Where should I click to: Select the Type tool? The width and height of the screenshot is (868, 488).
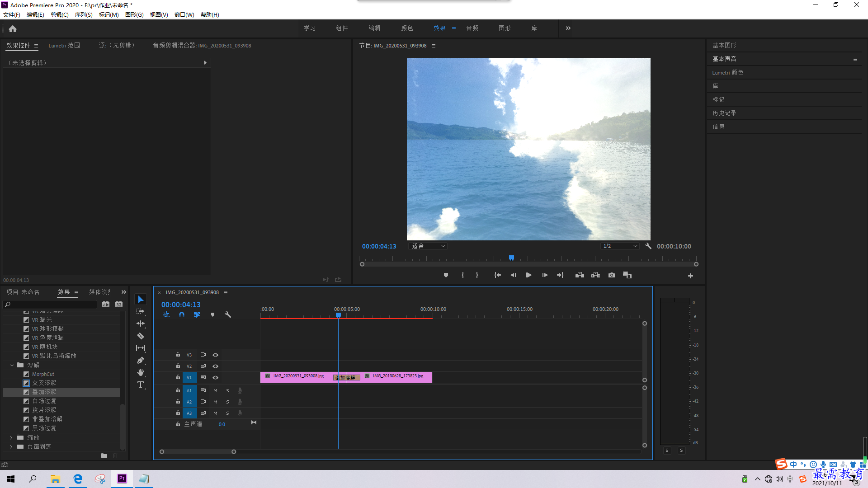141,385
